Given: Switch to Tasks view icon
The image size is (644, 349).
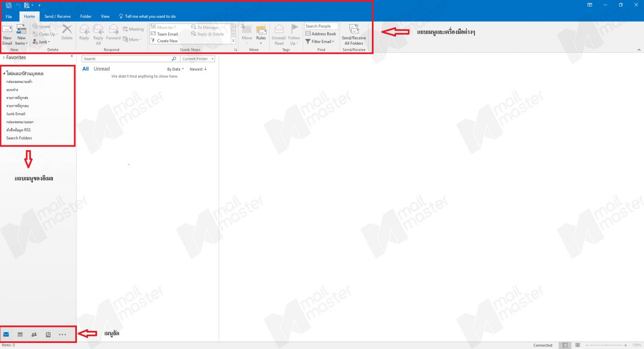Looking at the screenshot, I should point(48,335).
